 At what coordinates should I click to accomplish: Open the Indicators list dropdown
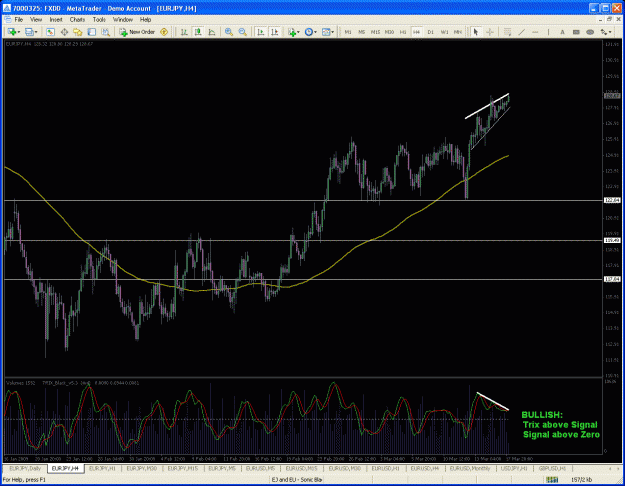coord(293,32)
